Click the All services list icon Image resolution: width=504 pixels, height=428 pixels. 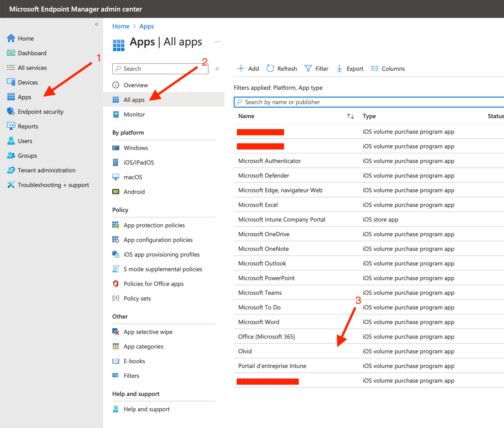click(x=11, y=68)
